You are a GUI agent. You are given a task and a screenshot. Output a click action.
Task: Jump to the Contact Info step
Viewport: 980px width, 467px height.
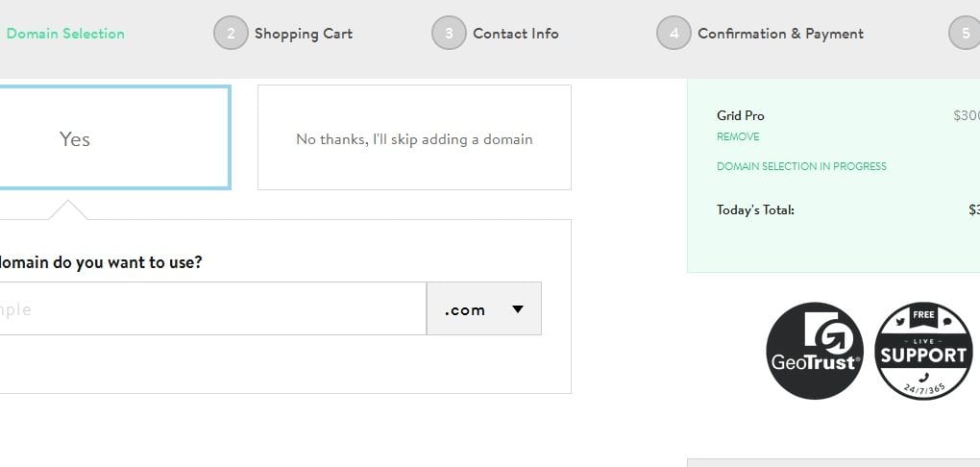[515, 34]
